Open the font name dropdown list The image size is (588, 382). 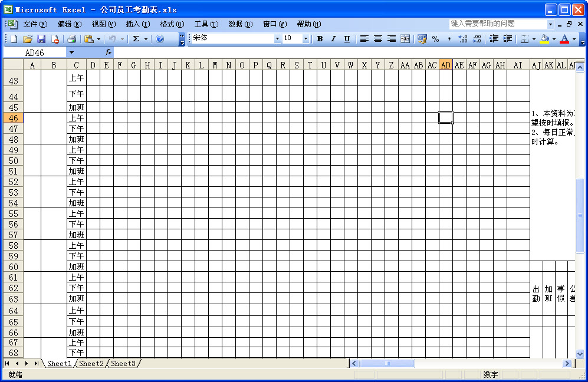click(277, 38)
